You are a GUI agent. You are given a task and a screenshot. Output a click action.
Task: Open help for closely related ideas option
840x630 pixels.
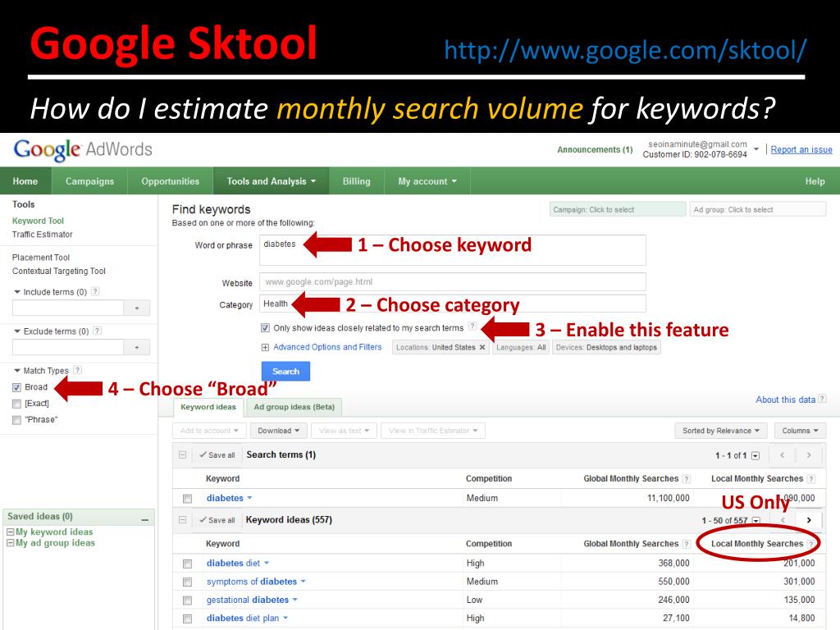coord(472,326)
